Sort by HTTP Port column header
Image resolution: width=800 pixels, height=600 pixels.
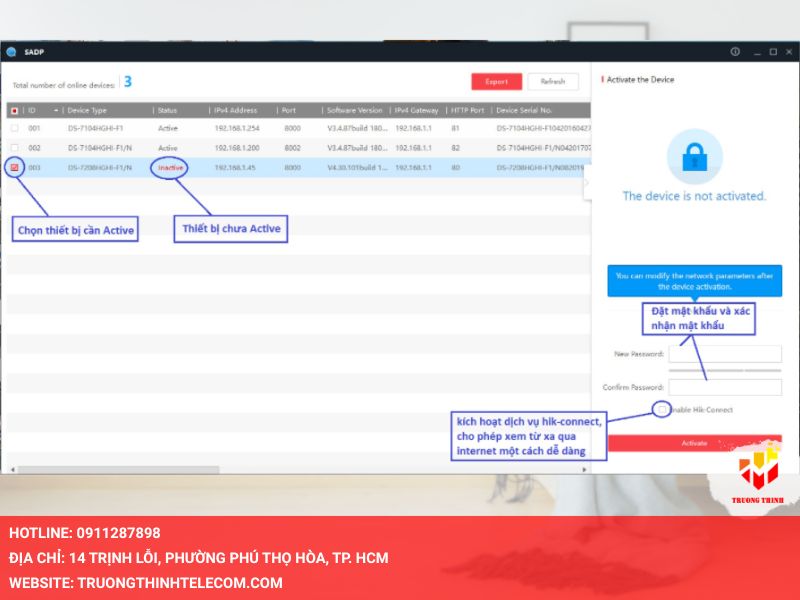click(x=467, y=110)
